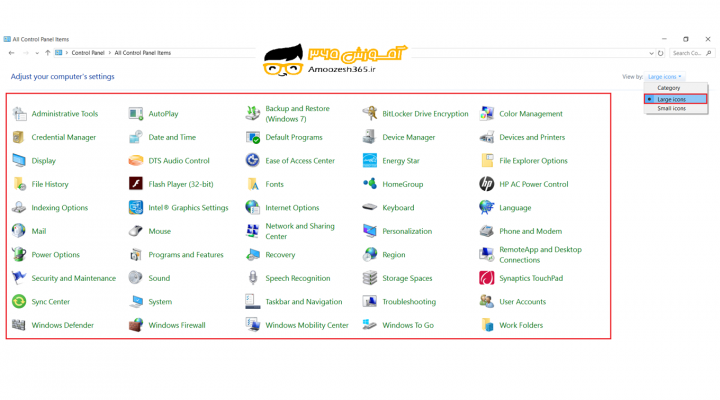The image size is (720, 400).
Task: Open the Programs and Features link
Action: 186,254
